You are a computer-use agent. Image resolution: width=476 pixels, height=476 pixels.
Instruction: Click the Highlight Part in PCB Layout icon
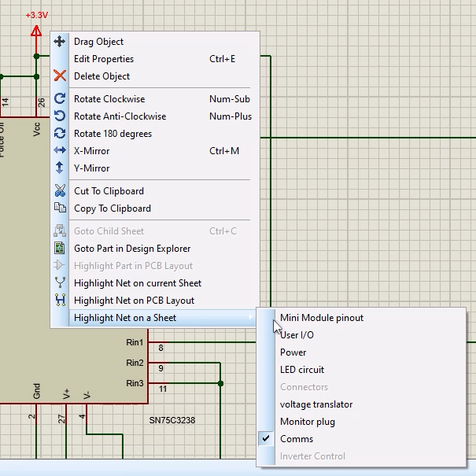coord(59,265)
